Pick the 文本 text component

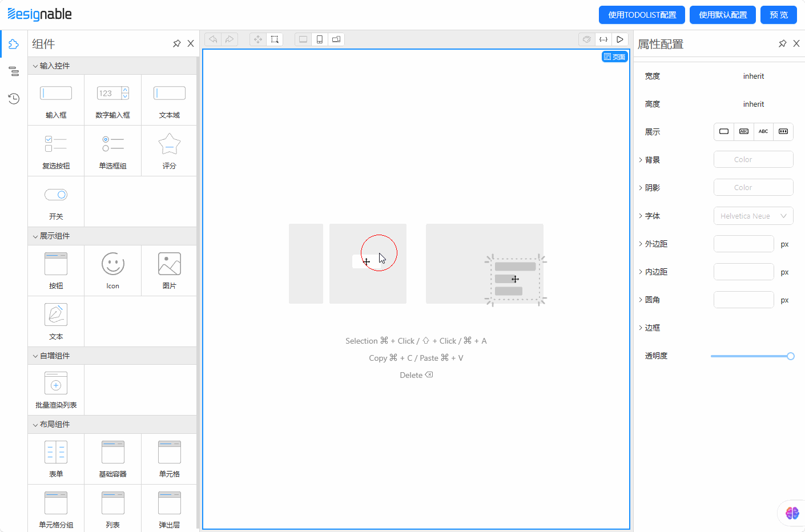coord(56,321)
